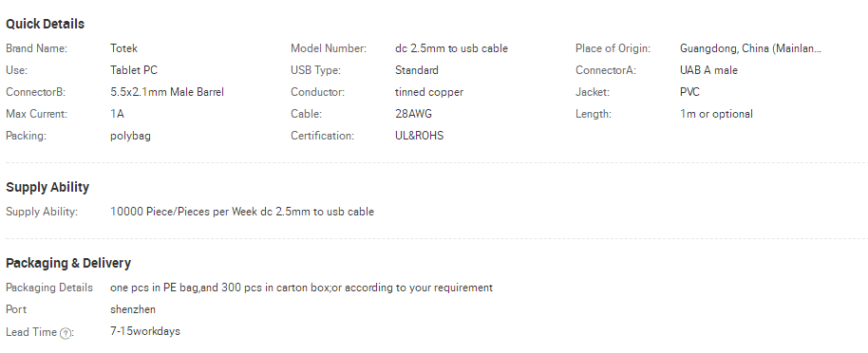Select the tinned copper conductor value
Image resolution: width=868 pixels, height=353 pixels.
[x=429, y=92]
